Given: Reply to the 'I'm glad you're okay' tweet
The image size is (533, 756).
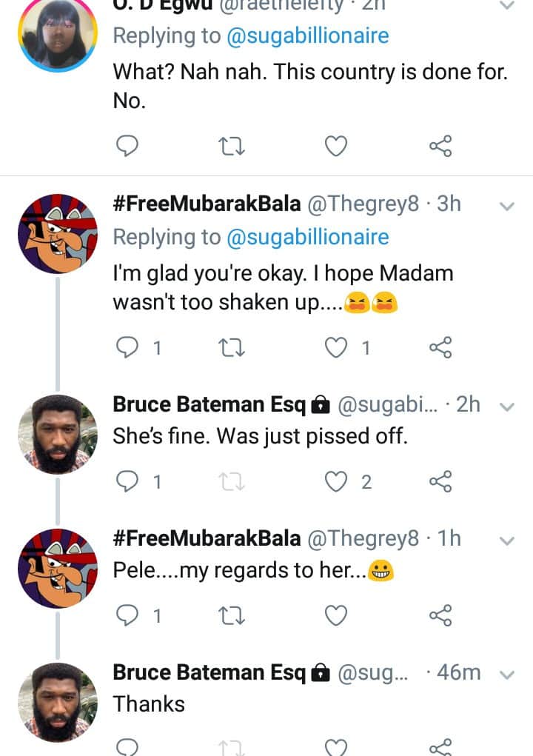Looking at the screenshot, I should pyautogui.click(x=128, y=347).
